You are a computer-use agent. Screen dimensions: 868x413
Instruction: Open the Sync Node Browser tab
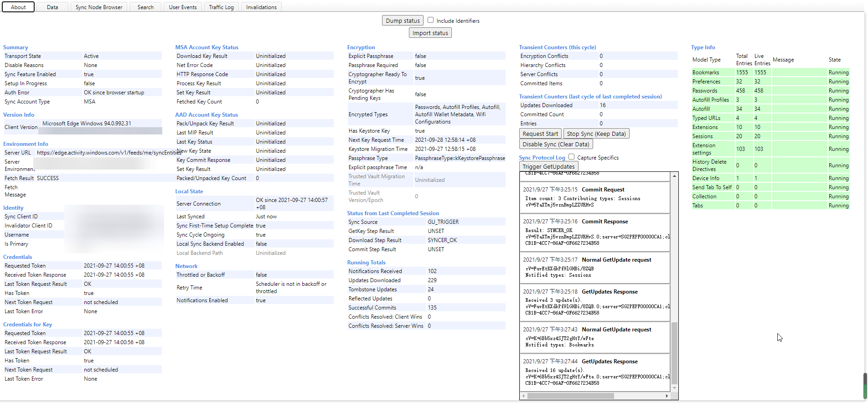coord(98,7)
